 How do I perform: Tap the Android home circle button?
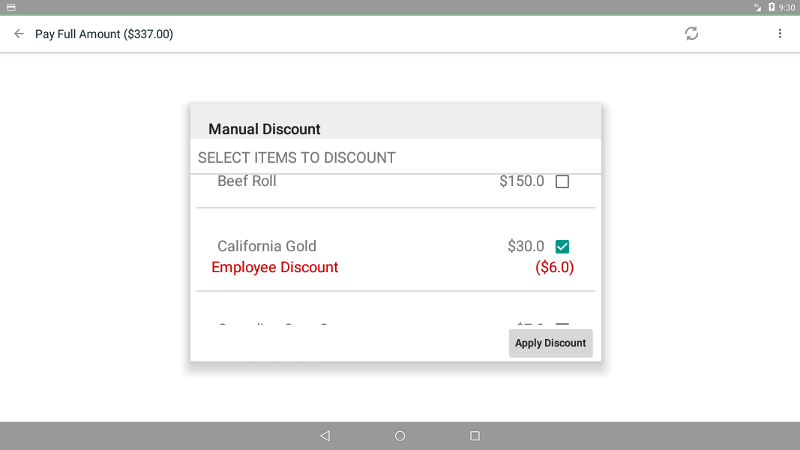click(400, 436)
